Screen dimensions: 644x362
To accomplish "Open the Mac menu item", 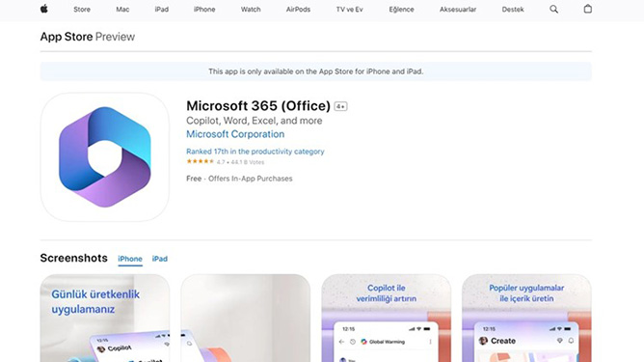I will pyautogui.click(x=122, y=10).
